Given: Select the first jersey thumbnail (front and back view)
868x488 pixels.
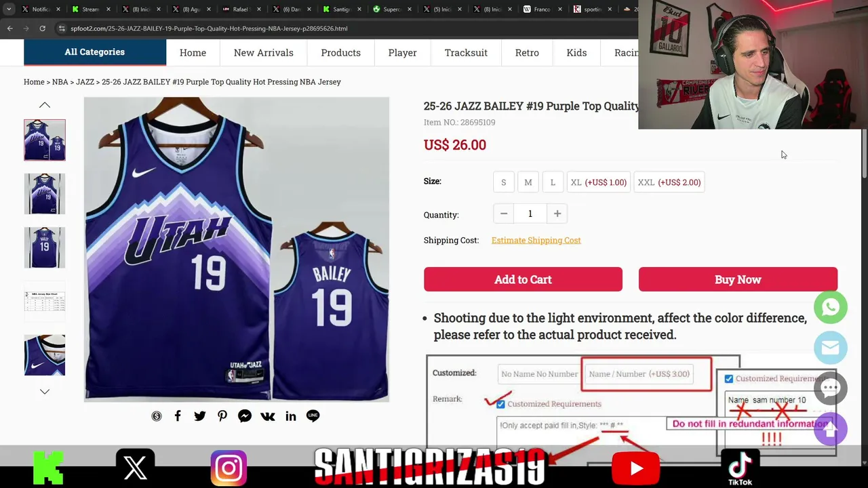Looking at the screenshot, I should [45, 140].
